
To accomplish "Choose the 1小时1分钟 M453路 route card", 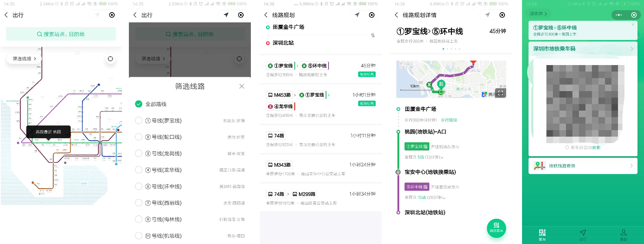I will [321, 104].
